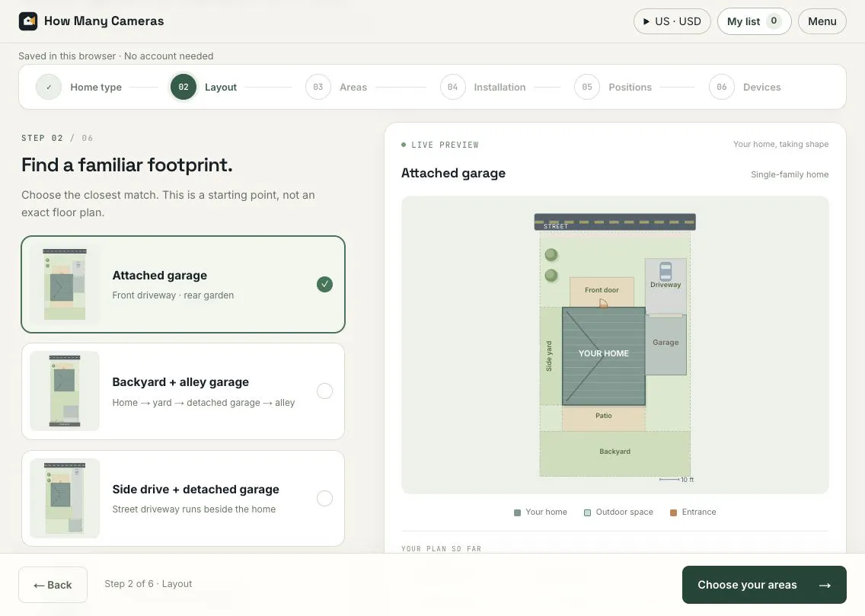Jump to the Positions step 05
This screenshot has width=865, height=616.
click(614, 87)
